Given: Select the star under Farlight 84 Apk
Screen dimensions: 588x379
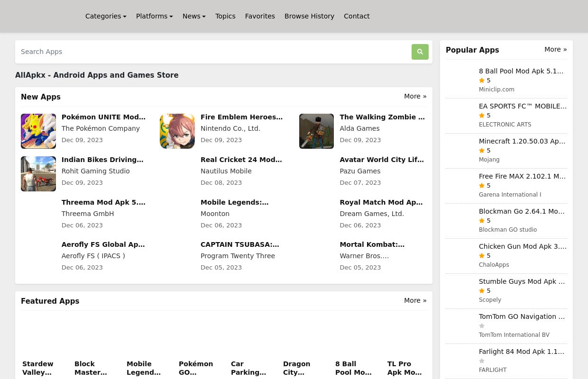Looking at the screenshot, I should pyautogui.click(x=482, y=361).
